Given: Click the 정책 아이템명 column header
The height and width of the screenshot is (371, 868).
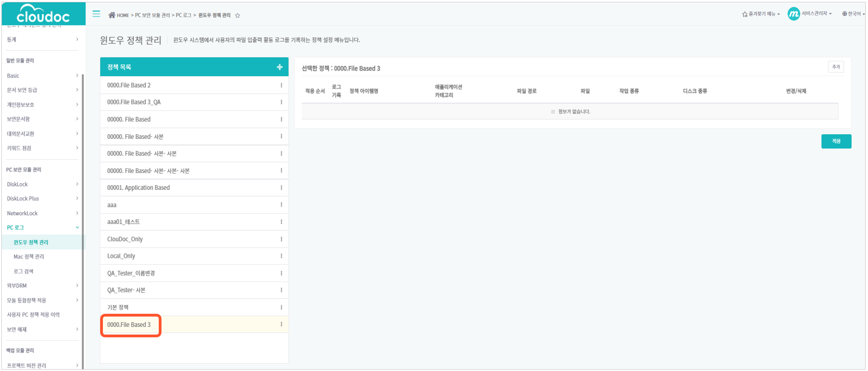Looking at the screenshot, I should pyautogui.click(x=364, y=91).
